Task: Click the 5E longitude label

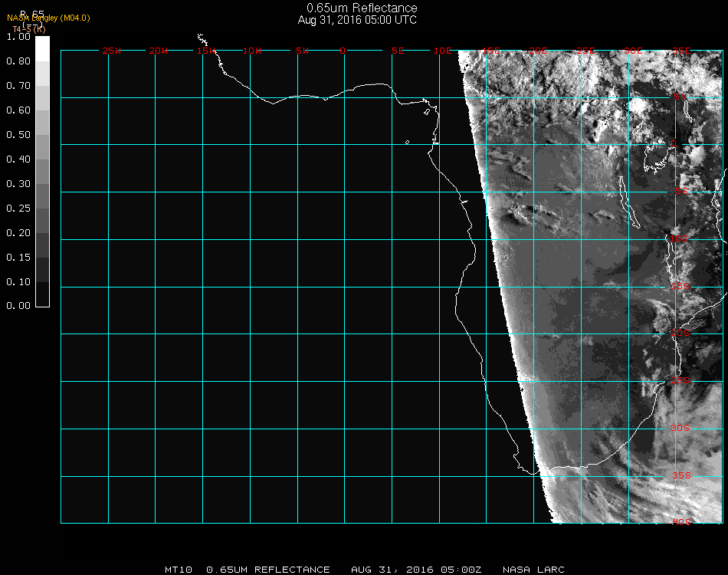Action: (x=398, y=51)
